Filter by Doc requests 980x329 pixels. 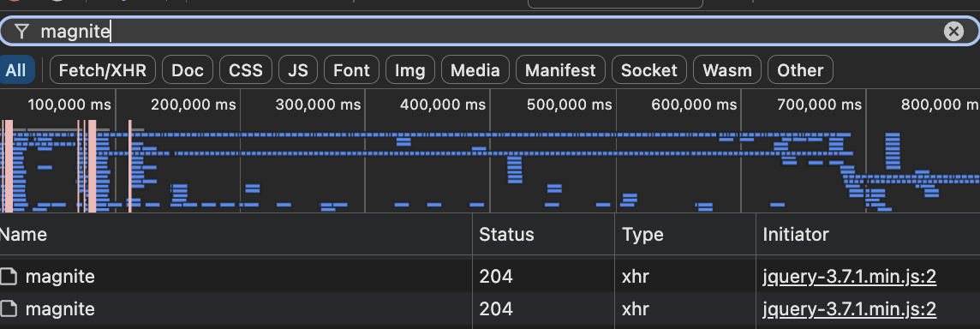[188, 70]
